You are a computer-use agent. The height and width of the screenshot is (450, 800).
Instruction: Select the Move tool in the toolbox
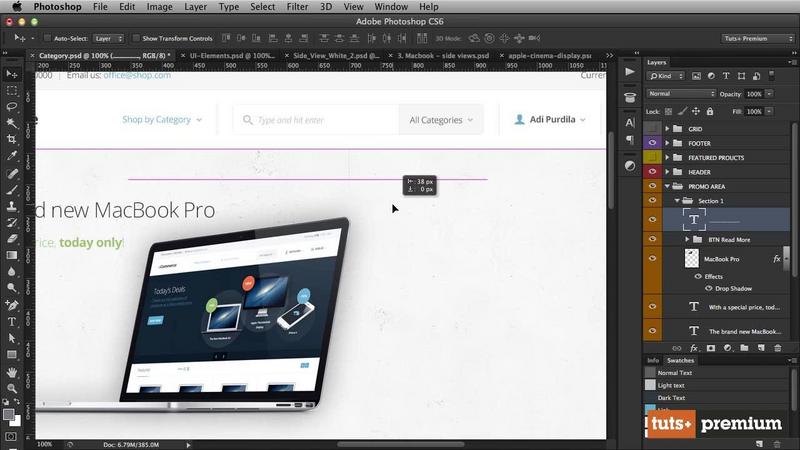pyautogui.click(x=12, y=74)
